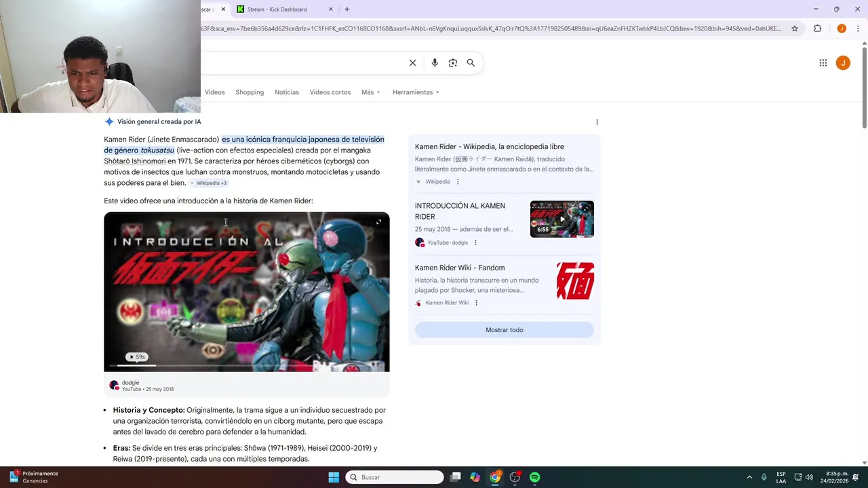
Task: Open the clock showing 8:35 p.m.
Action: (x=835, y=477)
